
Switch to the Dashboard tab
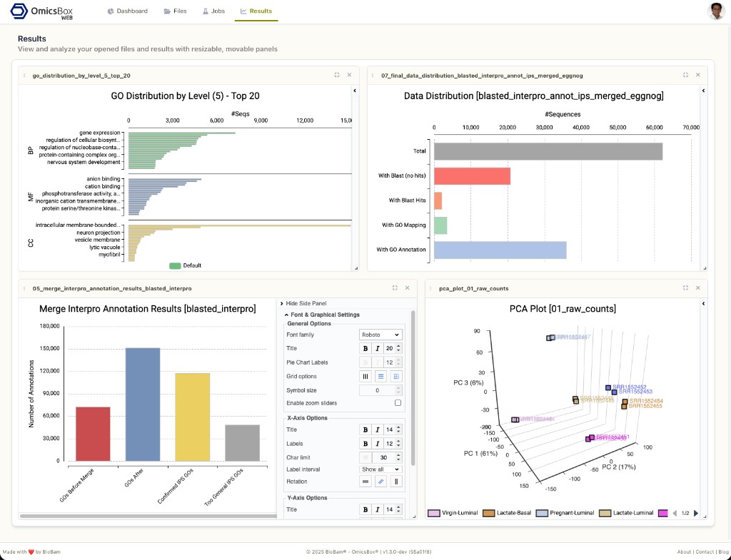(128, 11)
